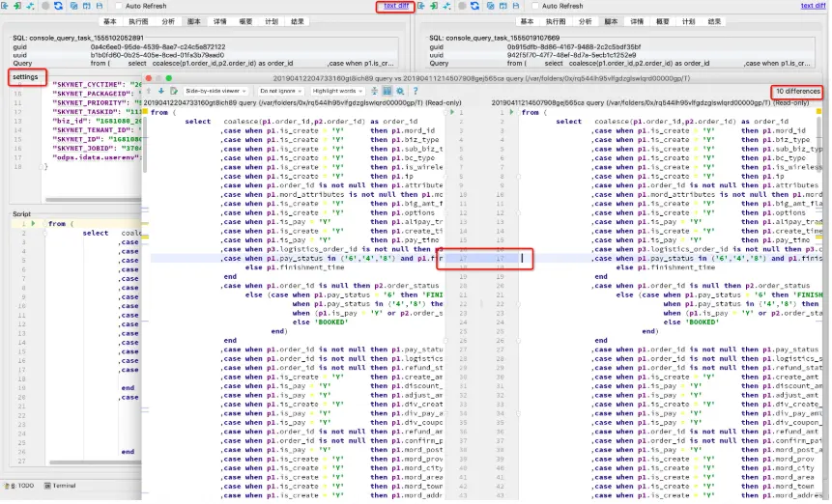Click gray stop circle in left panel toolbar
The width and height of the screenshot is (832, 504).
pos(45,6)
